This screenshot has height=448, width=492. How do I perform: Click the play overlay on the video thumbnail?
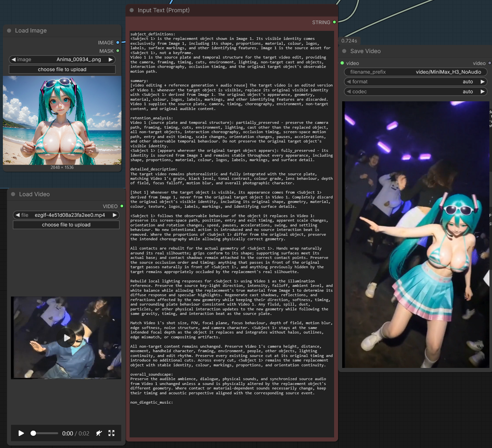pyautogui.click(x=67, y=338)
